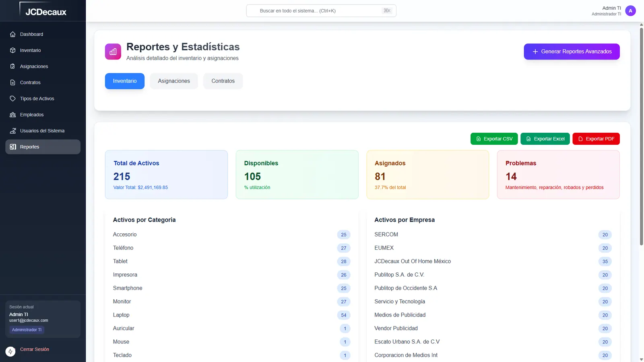Click Generar Reportes Avanzados button
Screen dimensions: 644x362
pyautogui.click(x=572, y=51)
